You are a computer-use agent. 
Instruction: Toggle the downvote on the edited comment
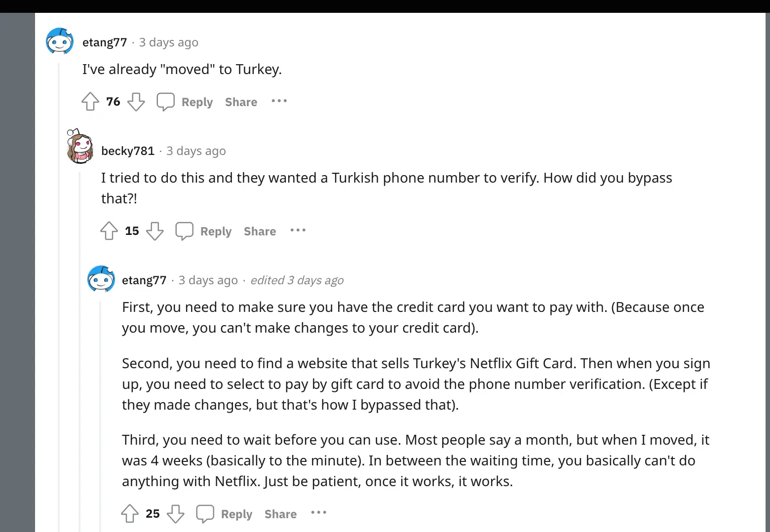coord(176,513)
